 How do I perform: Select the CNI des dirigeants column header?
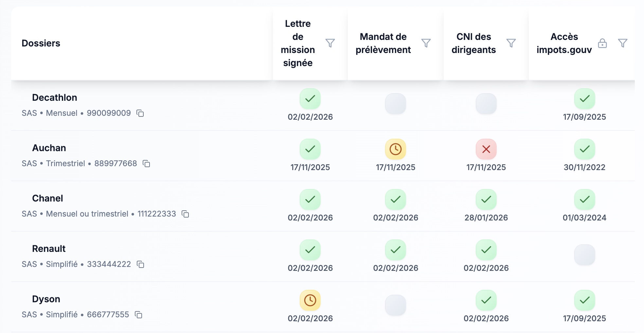(x=474, y=43)
